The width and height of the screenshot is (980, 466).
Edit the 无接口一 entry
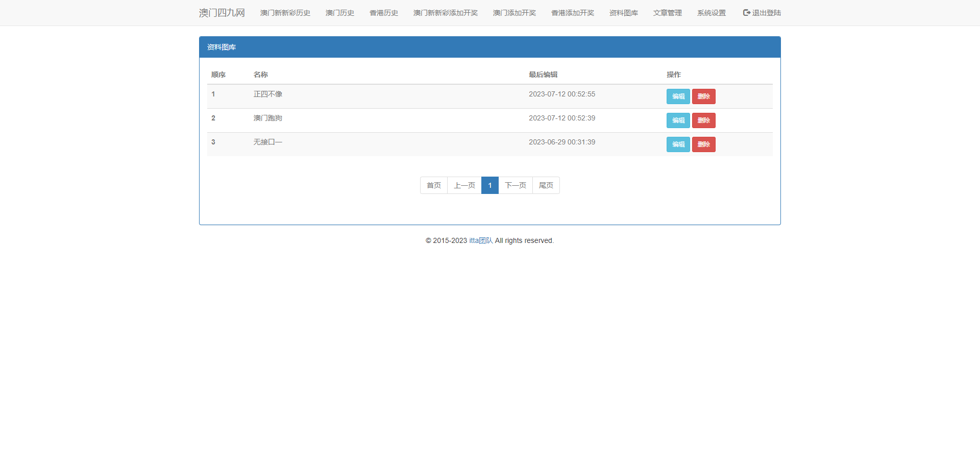click(x=678, y=144)
